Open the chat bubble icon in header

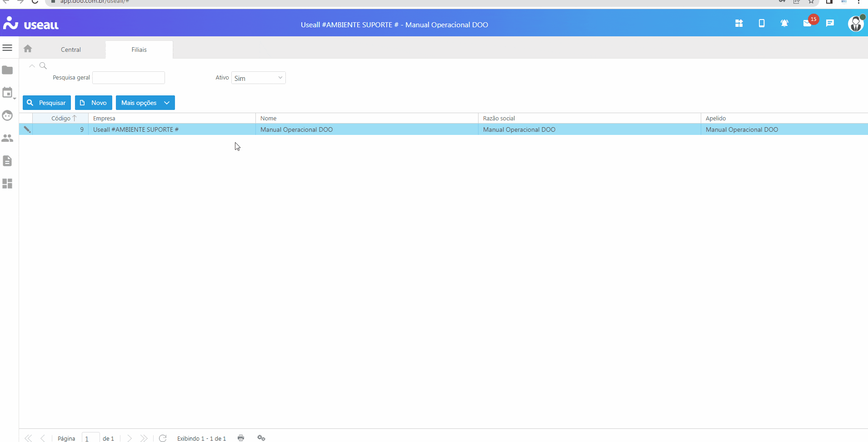[x=830, y=23]
